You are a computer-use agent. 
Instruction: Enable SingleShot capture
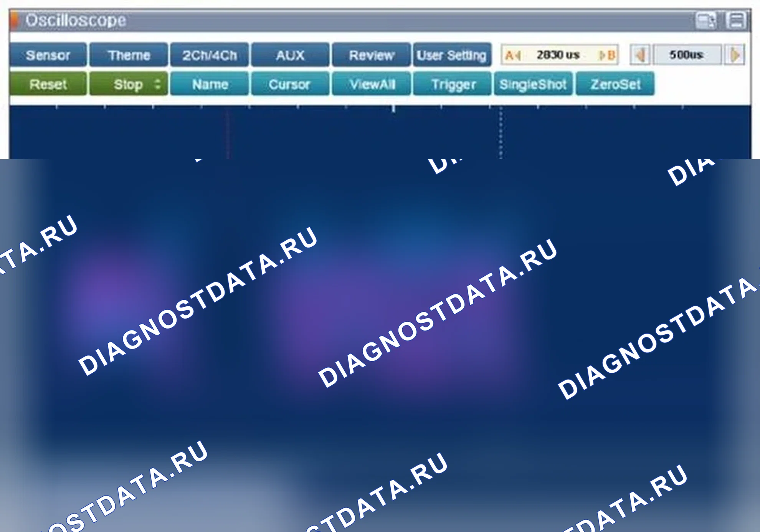tap(533, 84)
